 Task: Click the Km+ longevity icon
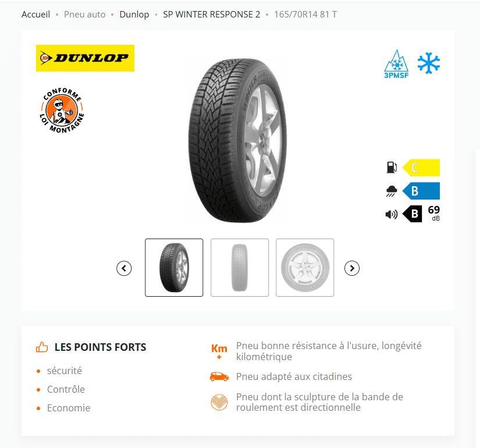219,351
